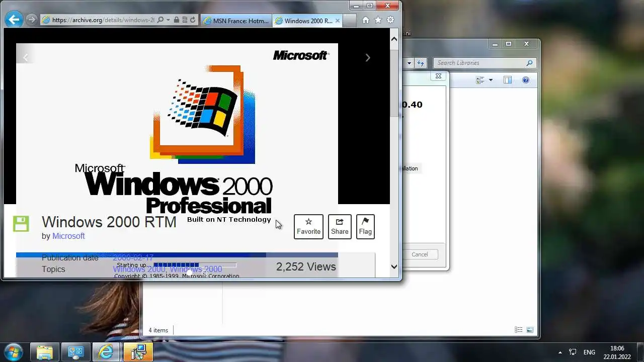
Task: Click the clock showing 18:06
Action: coord(617,348)
